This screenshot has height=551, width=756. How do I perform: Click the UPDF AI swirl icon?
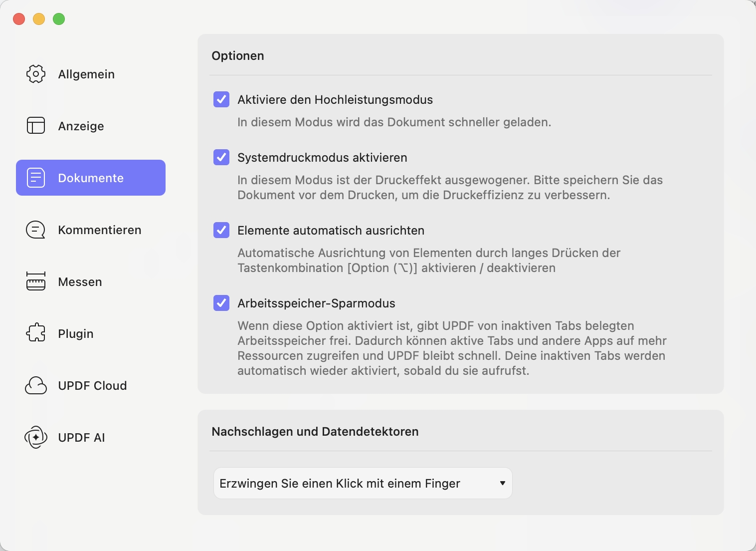tap(36, 437)
